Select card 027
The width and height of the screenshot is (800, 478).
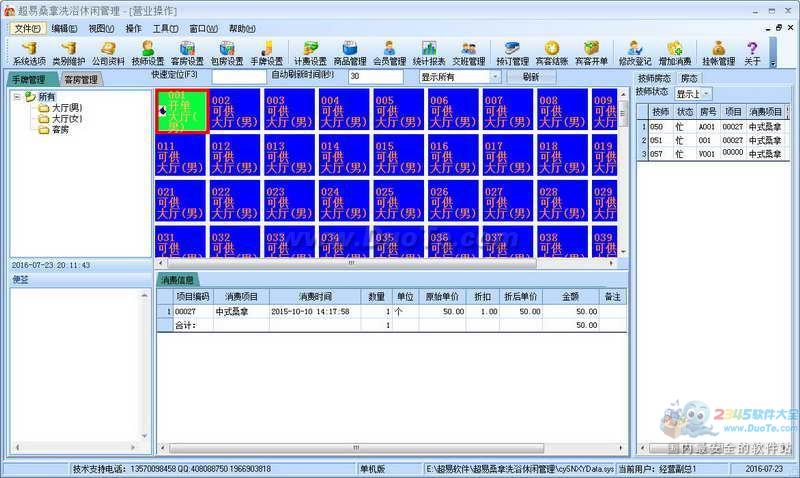[x=508, y=200]
